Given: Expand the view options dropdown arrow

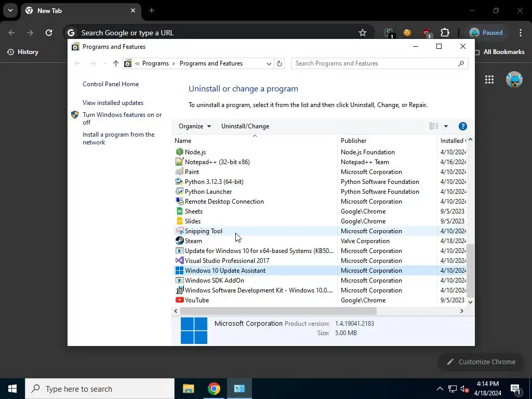Looking at the screenshot, I should [x=446, y=126].
